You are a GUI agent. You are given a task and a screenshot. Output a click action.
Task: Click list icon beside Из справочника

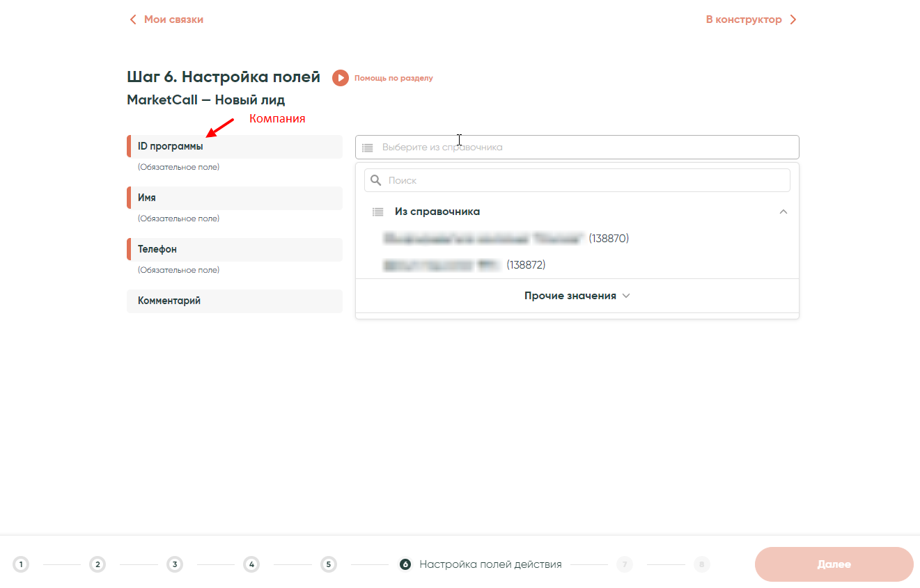point(377,212)
